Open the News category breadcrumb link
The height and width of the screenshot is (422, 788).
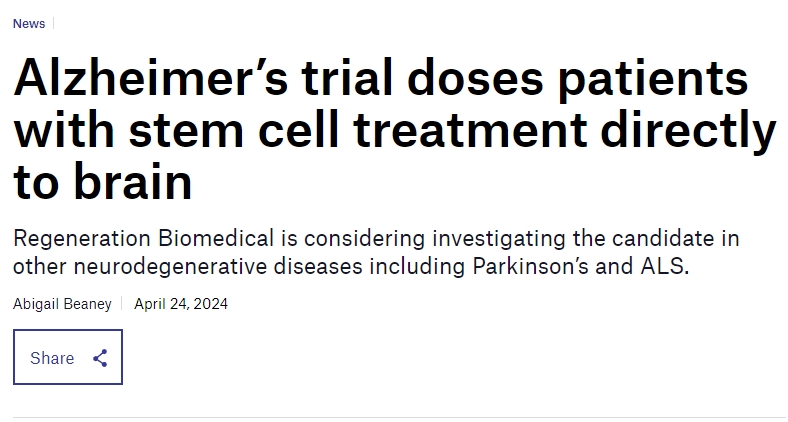point(29,24)
